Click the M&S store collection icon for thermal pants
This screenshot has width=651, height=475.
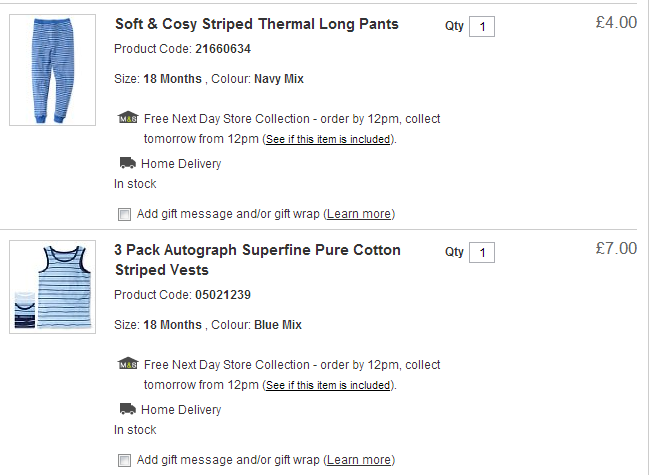(127, 118)
